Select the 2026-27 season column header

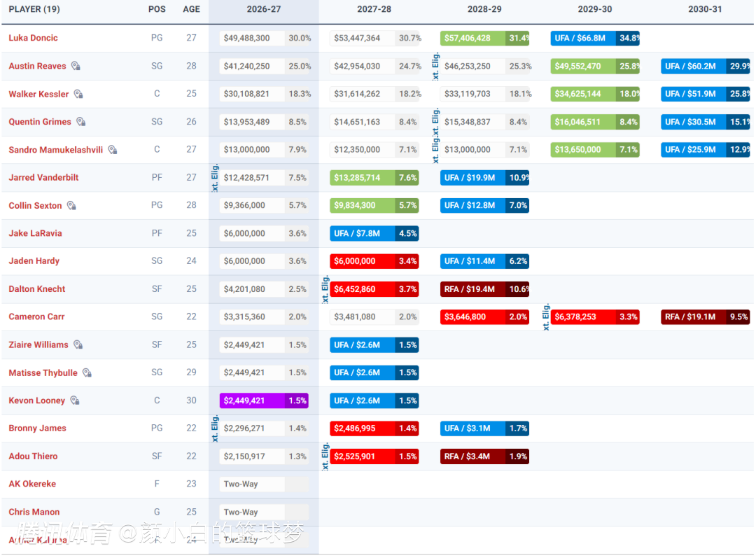click(x=264, y=9)
